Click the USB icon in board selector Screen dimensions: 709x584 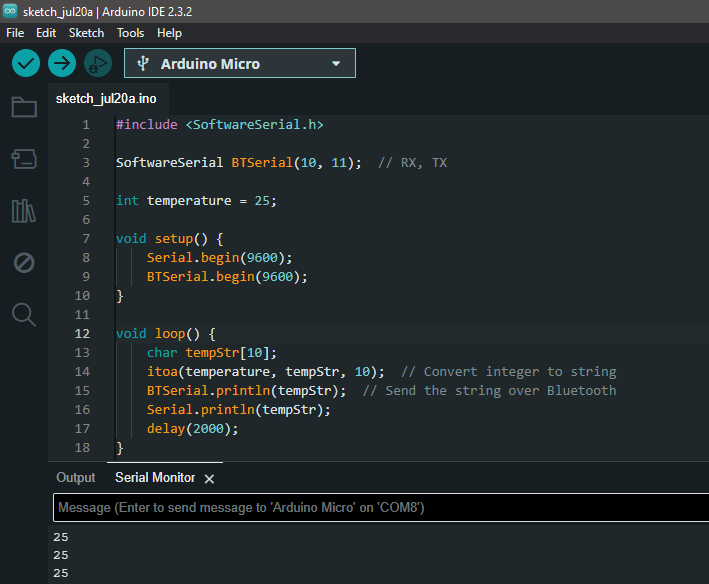pyautogui.click(x=143, y=63)
